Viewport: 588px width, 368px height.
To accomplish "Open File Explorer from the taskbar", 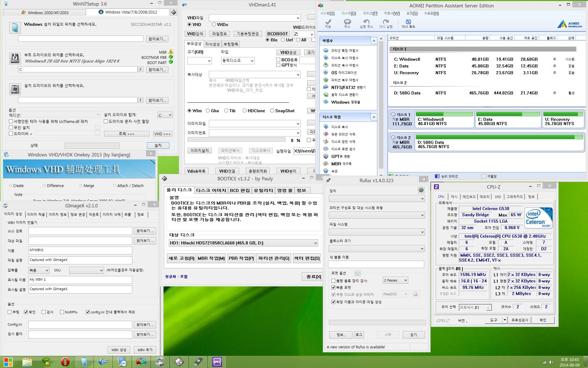I will point(27,362).
